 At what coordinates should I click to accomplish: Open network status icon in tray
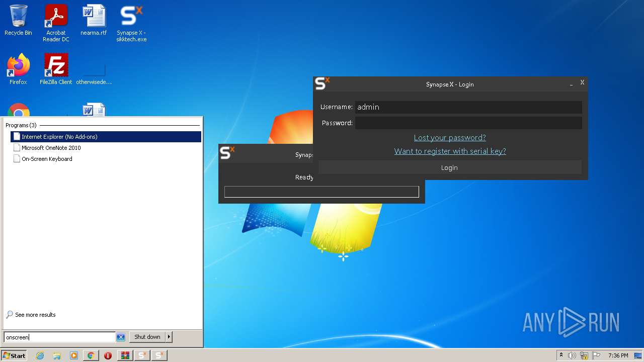[x=584, y=355]
